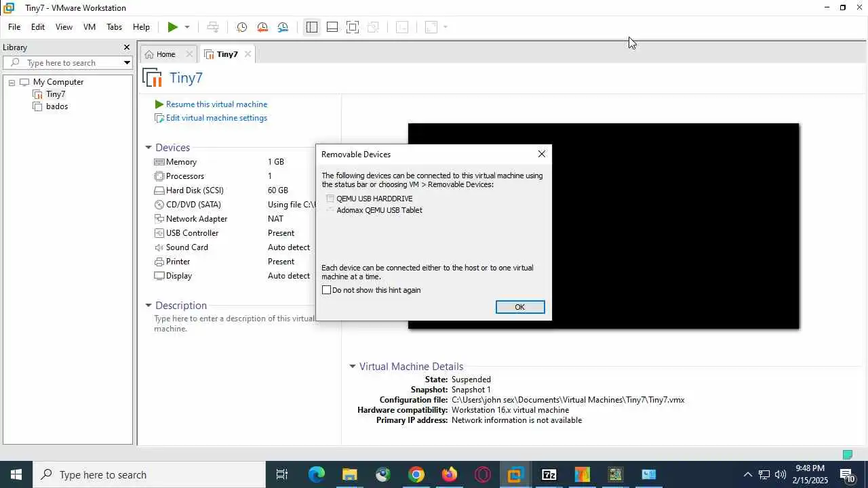Open the File menu
The height and width of the screenshot is (488, 868).
pyautogui.click(x=14, y=27)
